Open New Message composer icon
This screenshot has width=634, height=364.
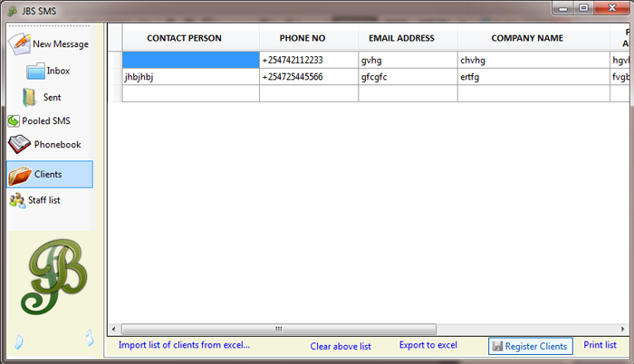20,43
